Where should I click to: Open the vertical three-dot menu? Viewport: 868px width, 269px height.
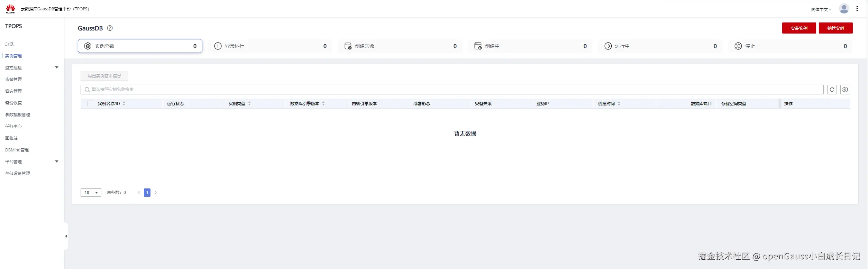click(857, 9)
